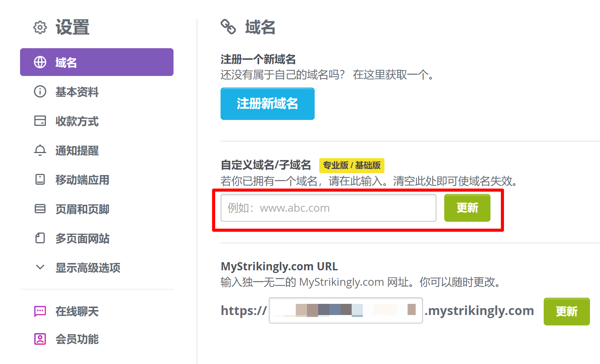
Task: Click the 设置 panel title text
Action: coord(72,27)
